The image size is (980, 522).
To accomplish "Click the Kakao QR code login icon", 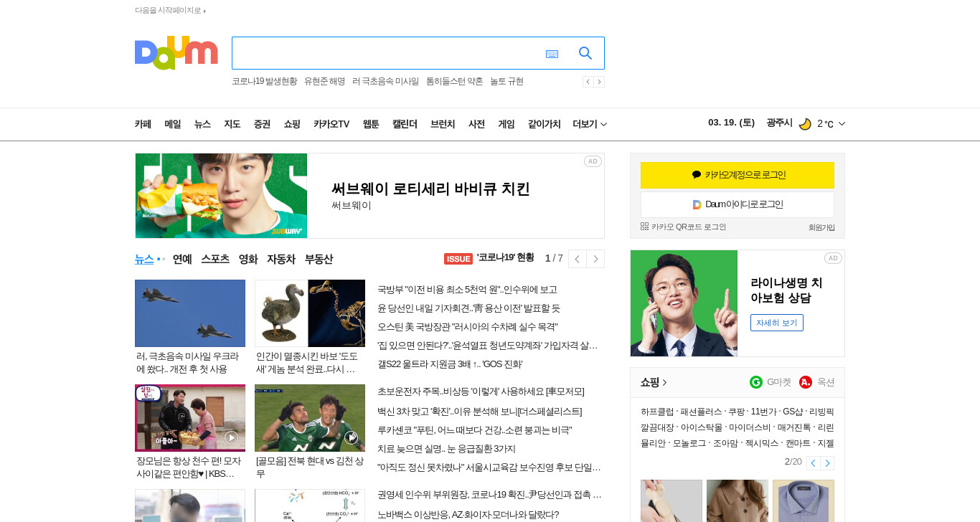I will [644, 227].
